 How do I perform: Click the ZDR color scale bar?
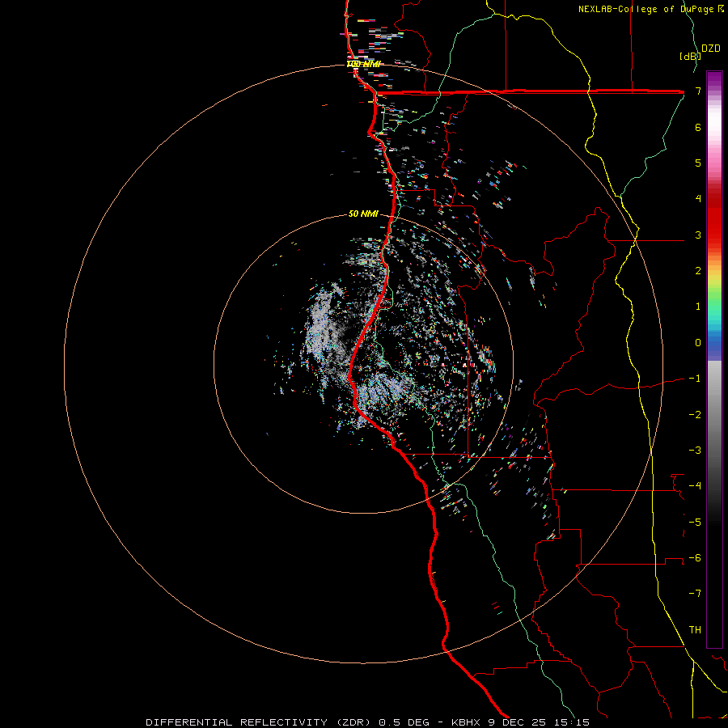(714, 359)
